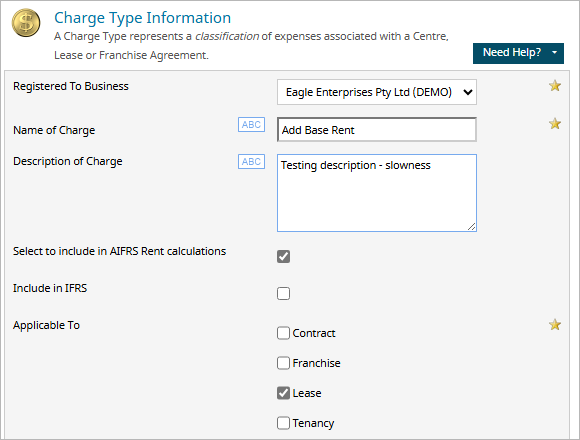Open the Registered To Business dropdown
Screen dimensions: 580x440
[377, 92]
